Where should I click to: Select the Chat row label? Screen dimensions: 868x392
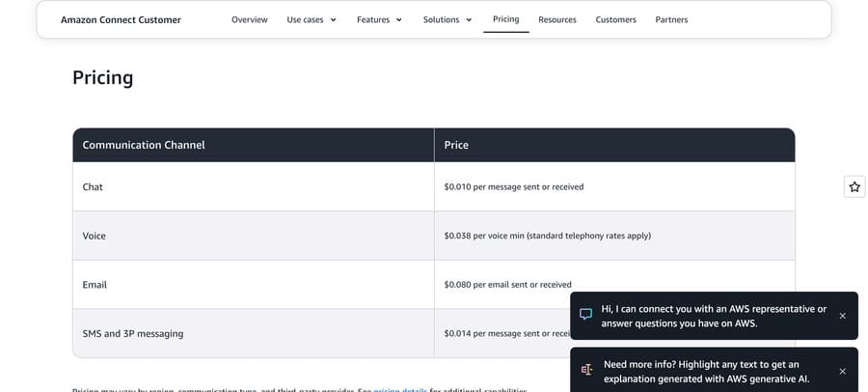[x=93, y=187]
